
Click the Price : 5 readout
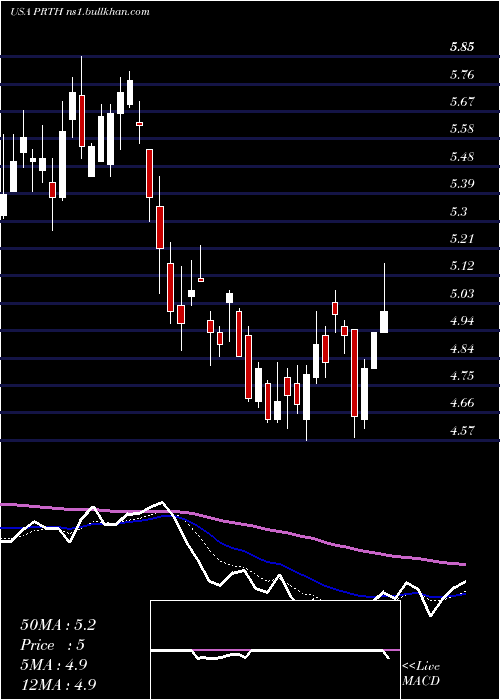52,645
